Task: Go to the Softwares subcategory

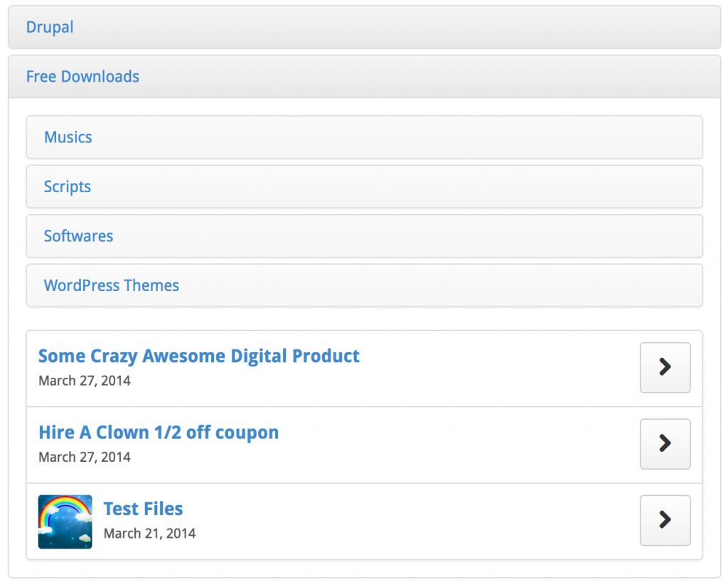Action: pyautogui.click(x=78, y=236)
